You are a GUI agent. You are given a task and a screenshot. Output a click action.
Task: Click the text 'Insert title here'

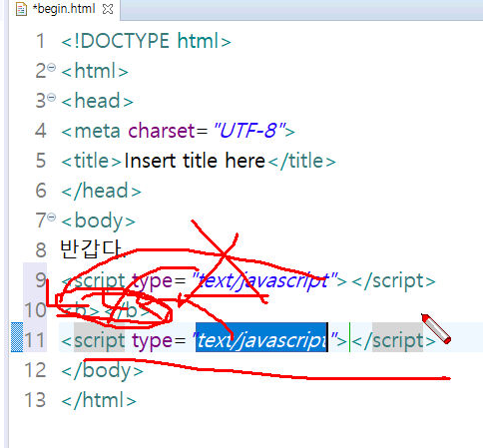pos(195,161)
